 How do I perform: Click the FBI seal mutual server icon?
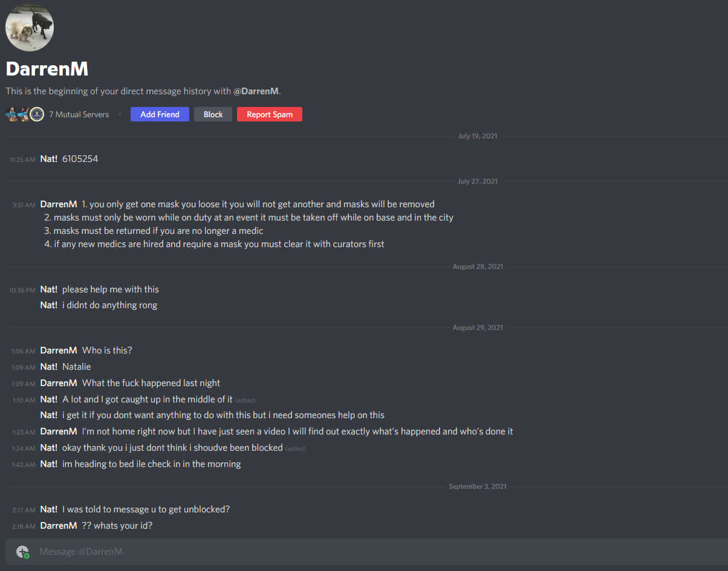tap(37, 114)
